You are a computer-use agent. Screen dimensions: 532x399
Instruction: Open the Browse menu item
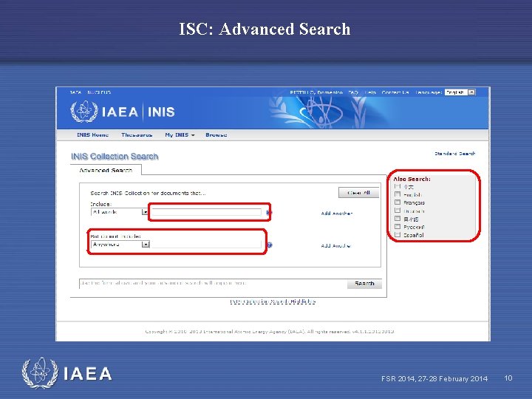click(x=216, y=135)
